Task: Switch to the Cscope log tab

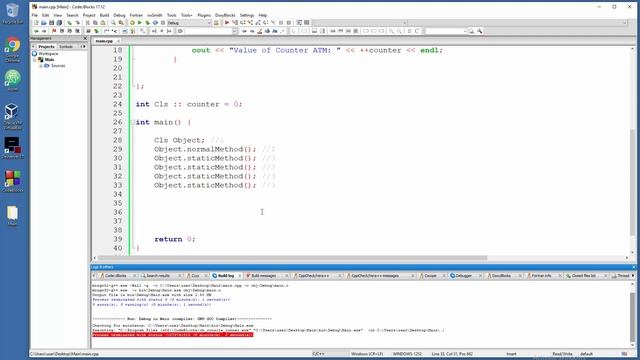Action: (430, 276)
